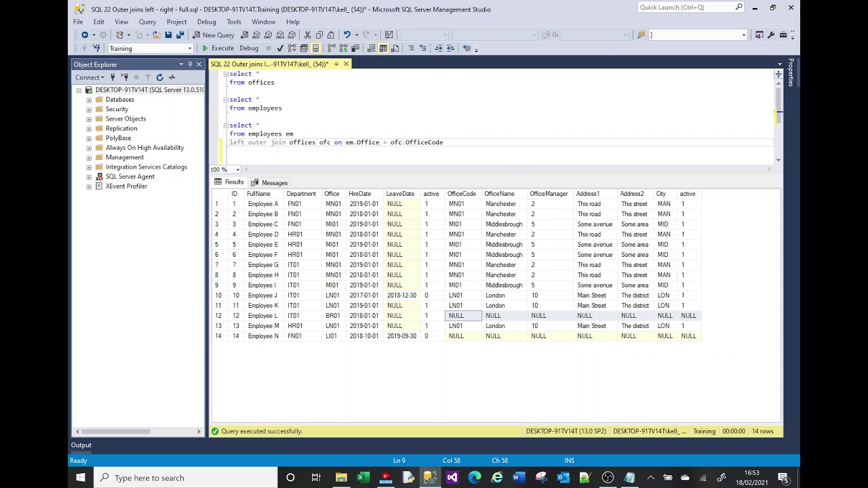Select the PolyBase tree item
The image size is (868, 488).
point(118,138)
